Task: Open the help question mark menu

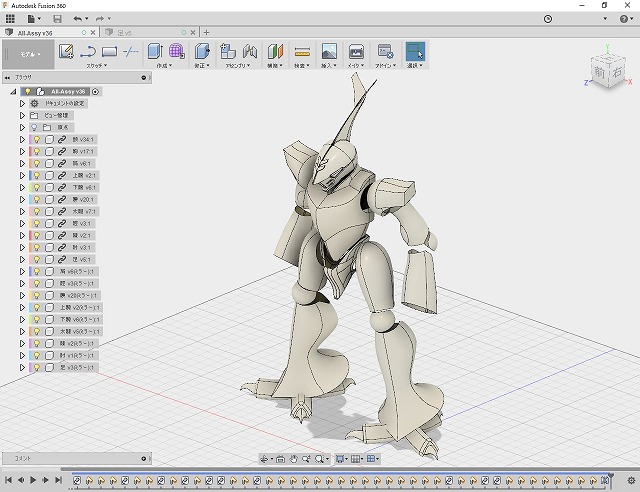Action: [x=626, y=19]
